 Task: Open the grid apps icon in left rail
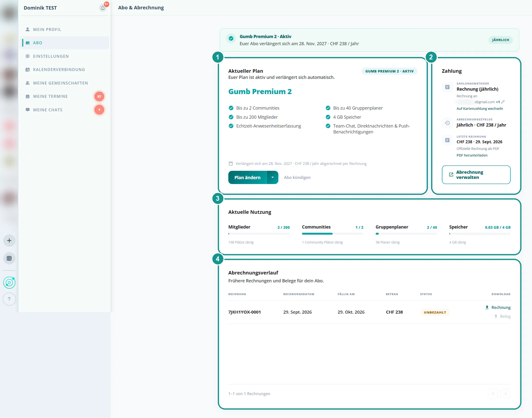click(x=9, y=258)
